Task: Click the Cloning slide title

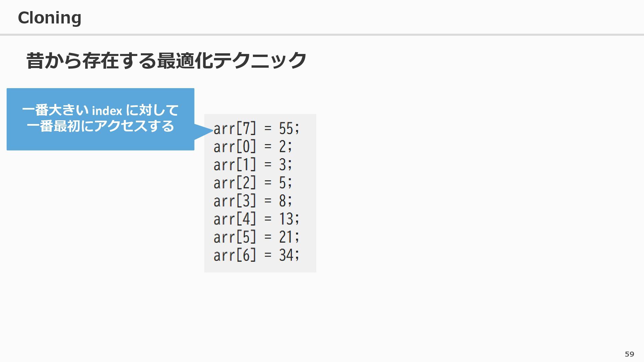Action: (x=49, y=18)
